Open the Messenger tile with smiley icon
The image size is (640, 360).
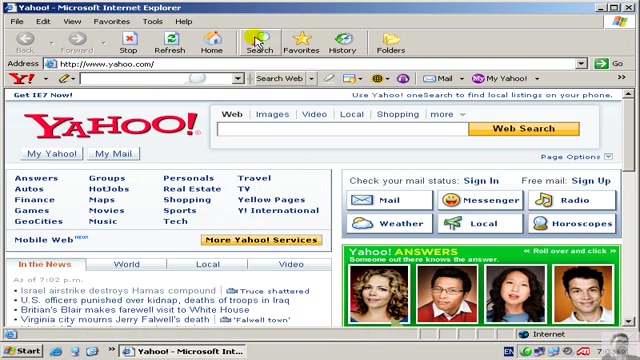click(480, 200)
